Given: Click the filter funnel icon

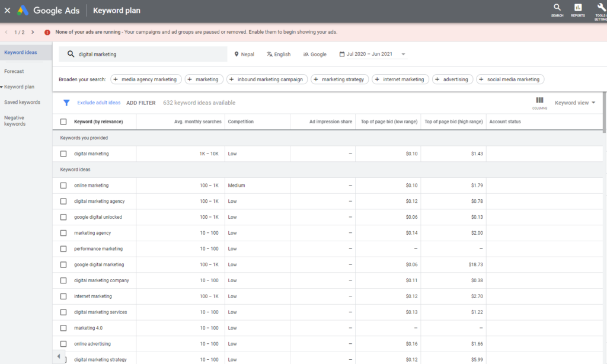Looking at the screenshot, I should coord(66,102).
